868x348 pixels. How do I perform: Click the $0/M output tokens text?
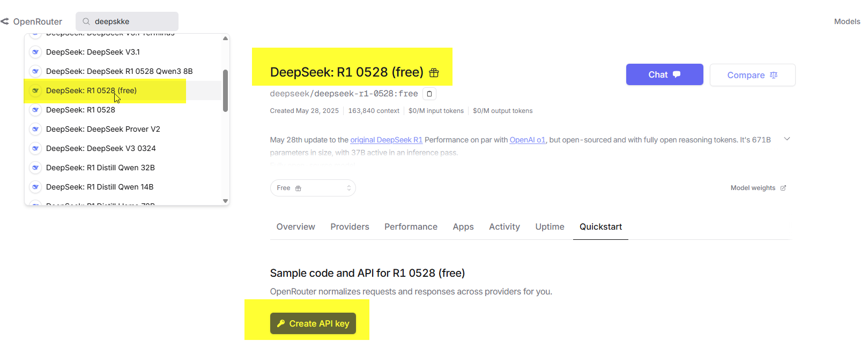click(502, 111)
